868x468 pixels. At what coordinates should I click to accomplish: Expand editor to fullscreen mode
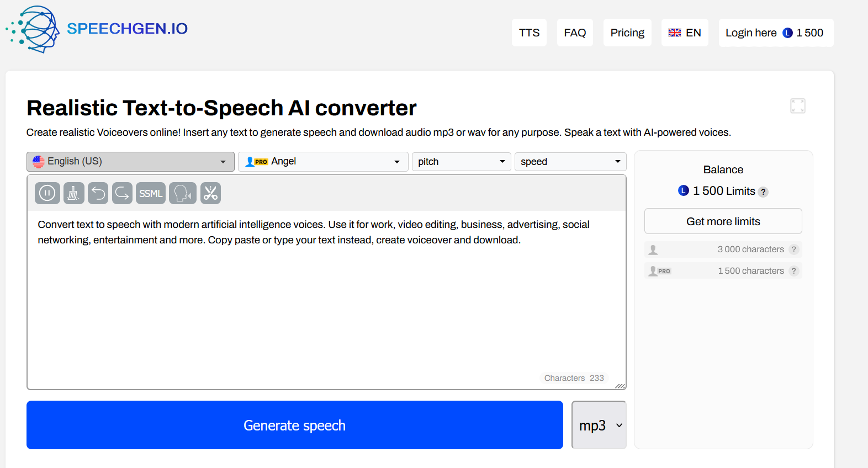pyautogui.click(x=798, y=106)
